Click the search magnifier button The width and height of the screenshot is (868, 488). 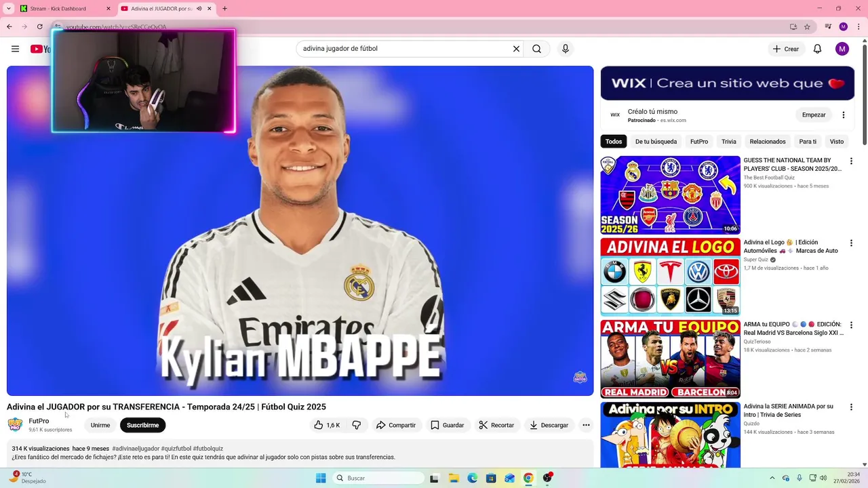click(536, 49)
